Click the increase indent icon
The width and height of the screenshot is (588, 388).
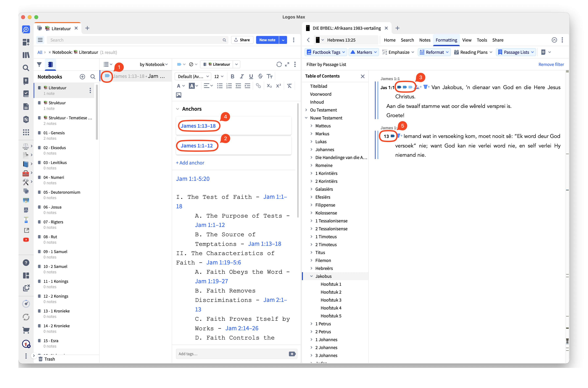pyautogui.click(x=247, y=86)
